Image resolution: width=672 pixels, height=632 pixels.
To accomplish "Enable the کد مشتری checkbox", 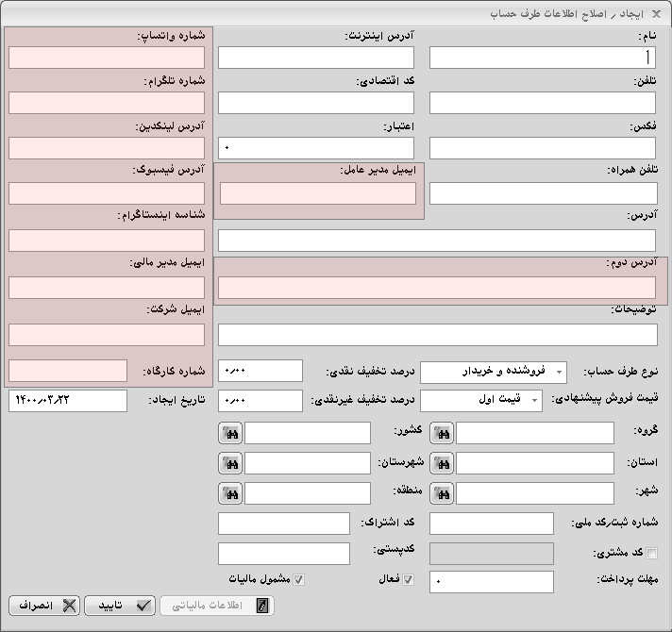I will [x=651, y=554].
